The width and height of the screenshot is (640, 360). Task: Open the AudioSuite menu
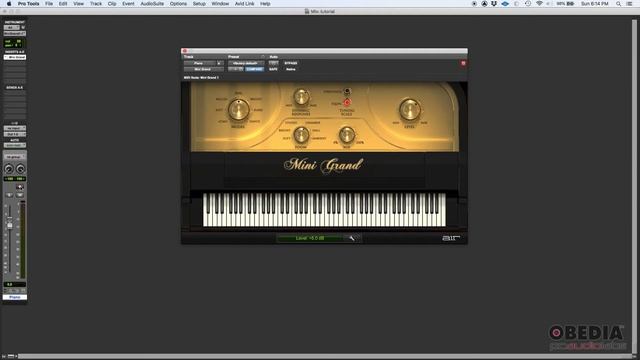click(x=152, y=4)
